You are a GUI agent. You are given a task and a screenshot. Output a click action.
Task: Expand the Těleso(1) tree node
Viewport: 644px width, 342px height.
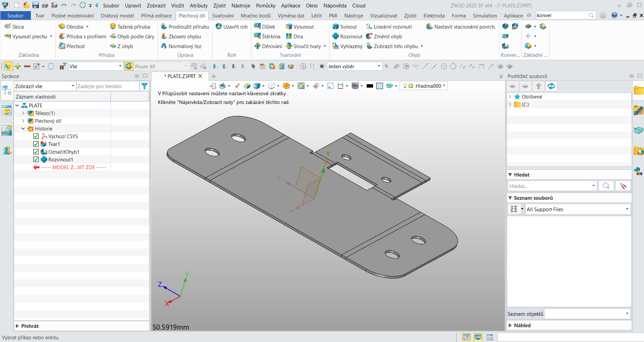click(x=23, y=113)
